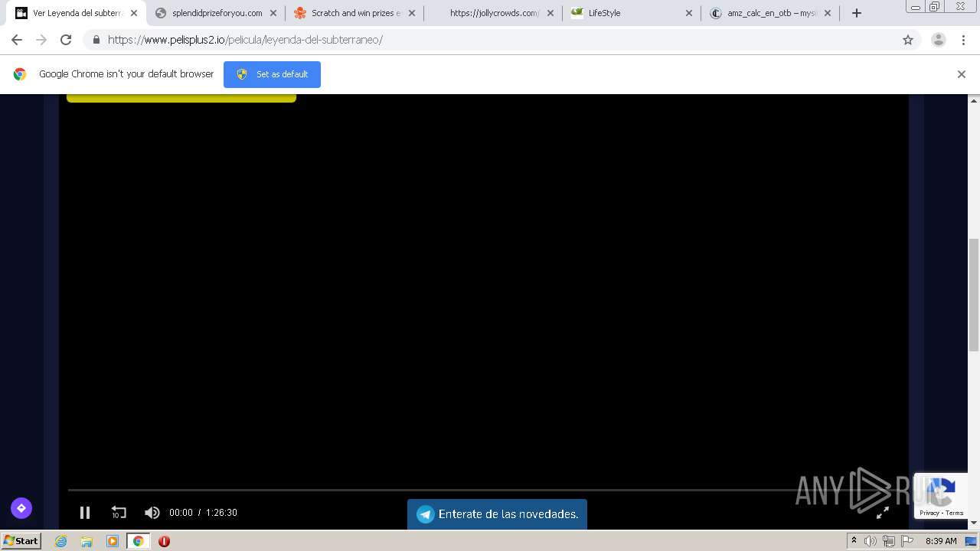Open Enterate de las novedades Telegram banner
The image size is (980, 551).
coord(497,514)
